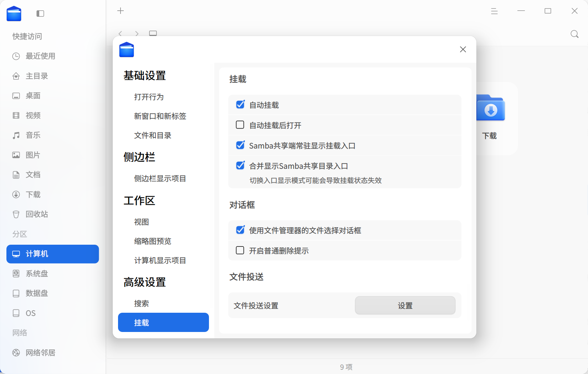Image resolution: width=588 pixels, height=374 pixels.
Task: Open 数据盘 partition
Action: 52,293
